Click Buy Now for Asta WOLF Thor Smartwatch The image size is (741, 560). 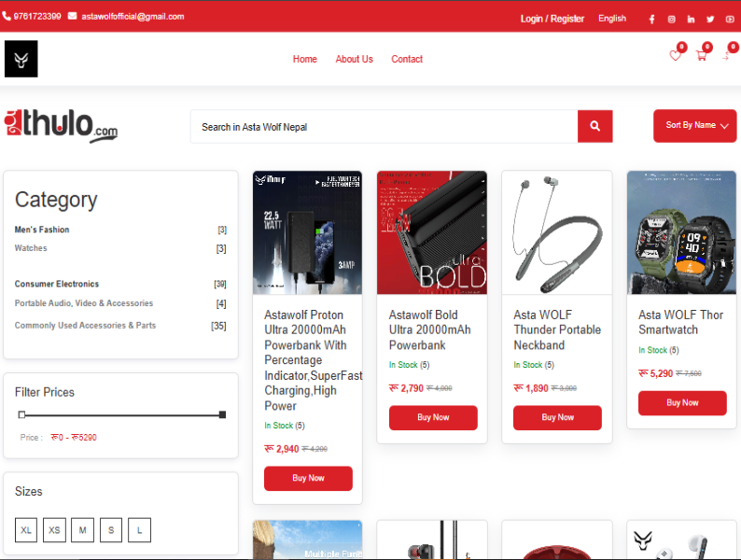click(682, 403)
